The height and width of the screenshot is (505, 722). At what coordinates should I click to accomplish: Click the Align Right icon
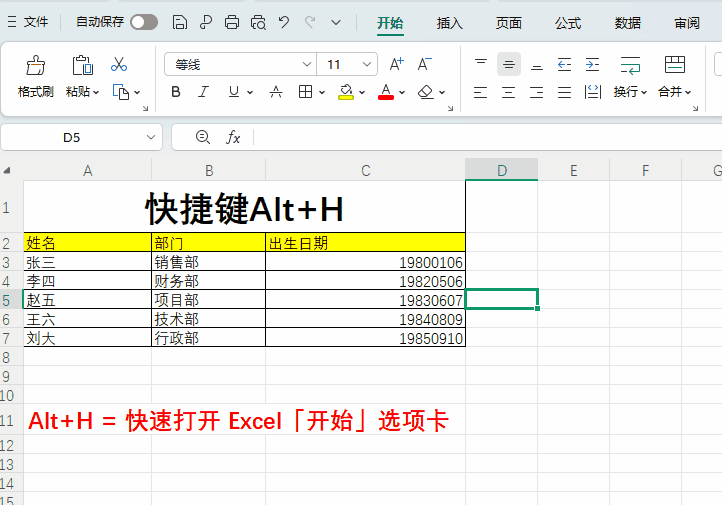(536, 92)
